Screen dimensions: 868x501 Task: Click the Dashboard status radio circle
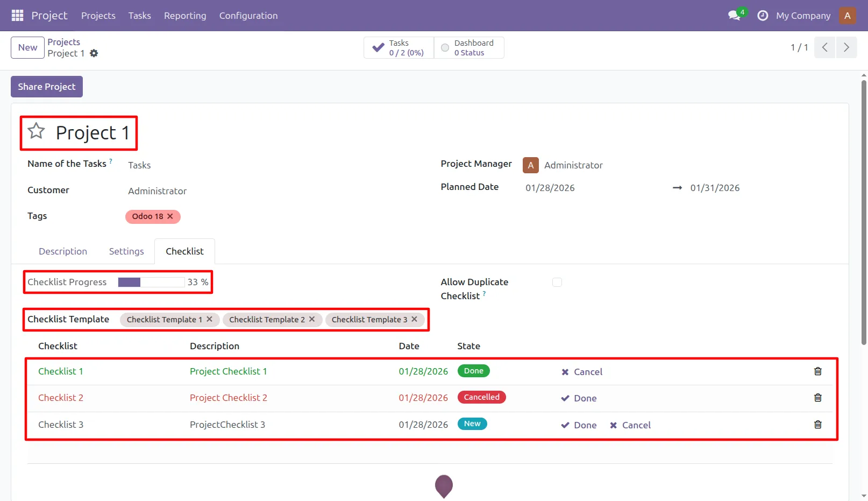click(x=445, y=48)
